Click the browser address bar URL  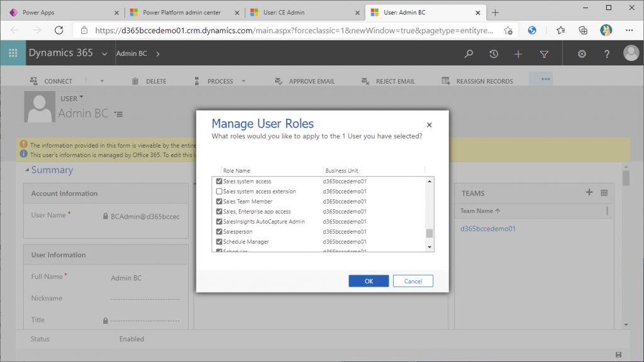tap(294, 30)
